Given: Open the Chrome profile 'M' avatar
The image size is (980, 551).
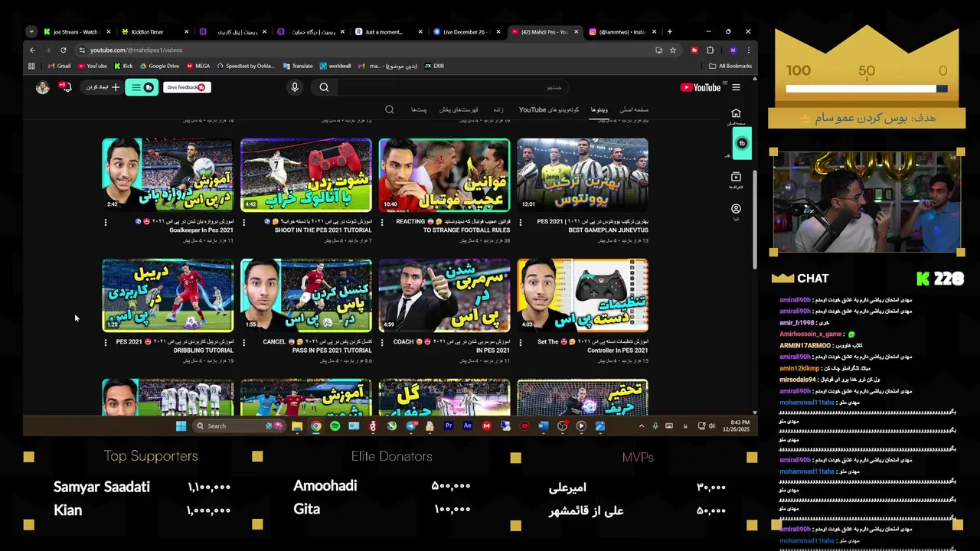Looking at the screenshot, I should click(x=733, y=50).
